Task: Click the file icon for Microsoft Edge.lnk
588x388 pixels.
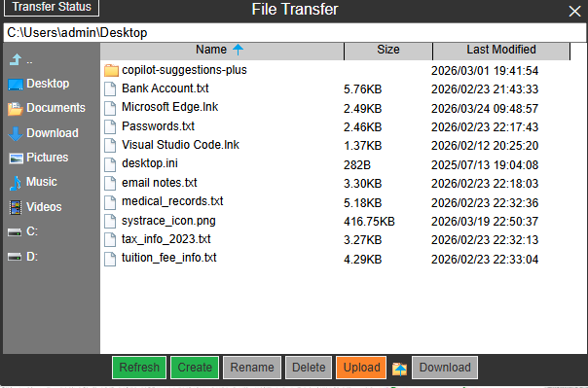Action: 110,108
